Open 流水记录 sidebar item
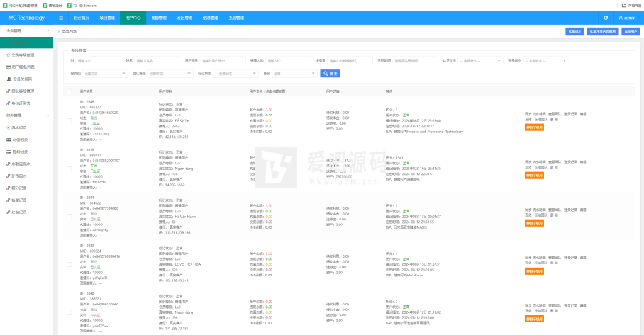Viewport: 644px width, 335px height. (x=26, y=127)
